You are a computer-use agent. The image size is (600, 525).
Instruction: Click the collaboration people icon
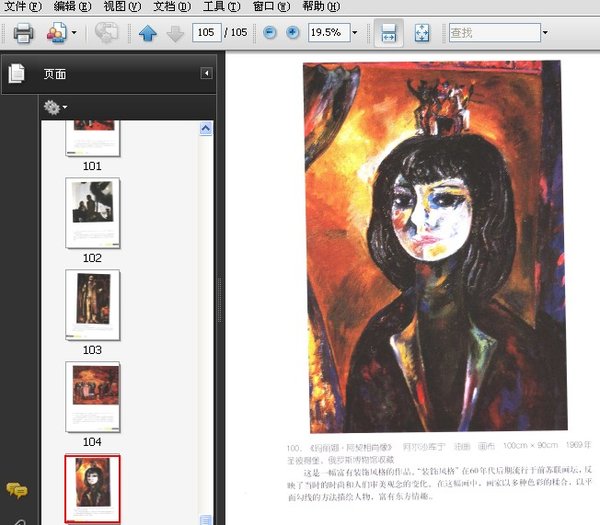coord(56,33)
